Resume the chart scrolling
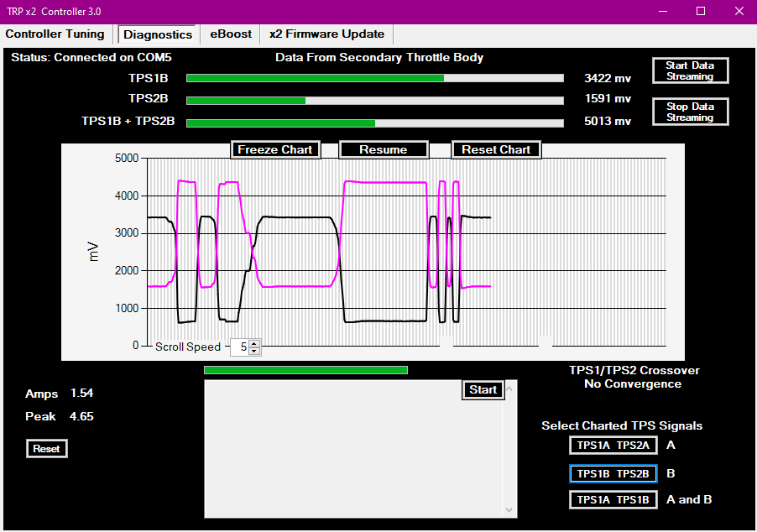Viewport: 757px width, 532px height. [x=384, y=149]
